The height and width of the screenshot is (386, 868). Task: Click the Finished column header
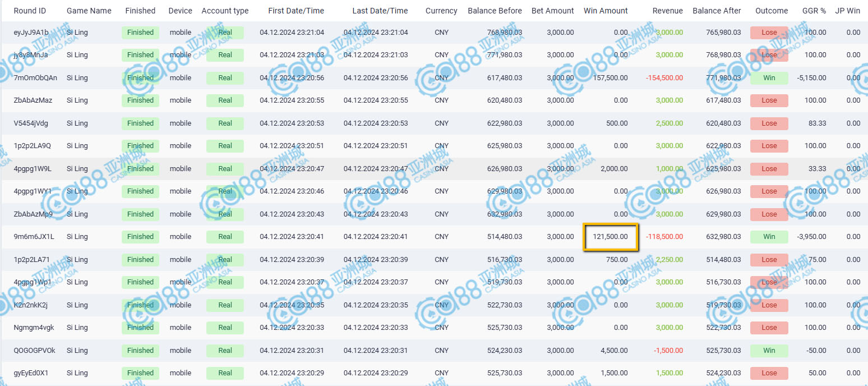coord(140,11)
